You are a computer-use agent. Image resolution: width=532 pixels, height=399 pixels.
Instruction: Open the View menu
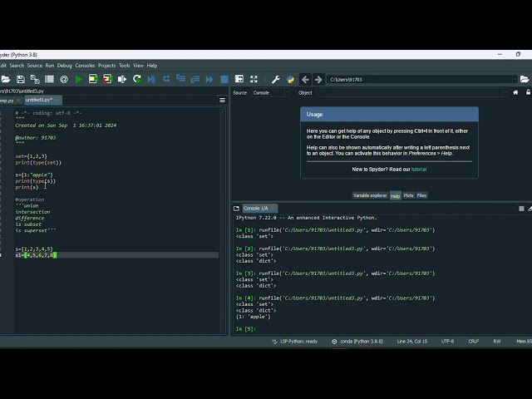click(138, 66)
